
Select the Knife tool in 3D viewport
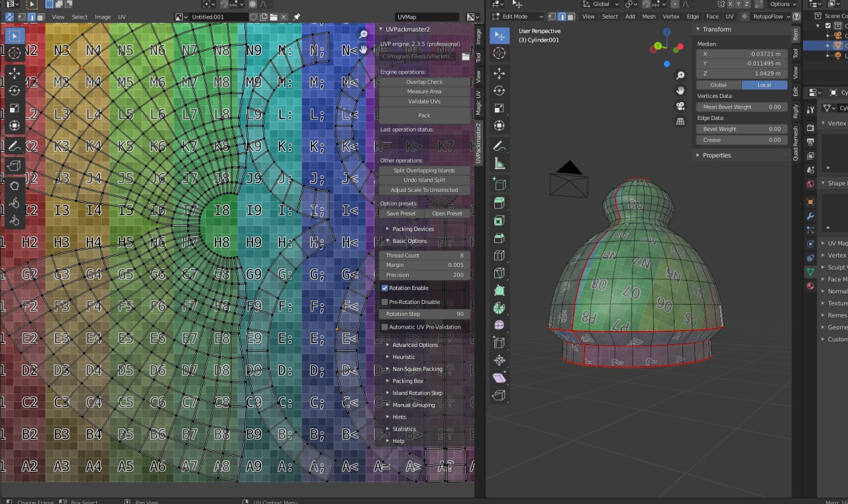click(500, 273)
